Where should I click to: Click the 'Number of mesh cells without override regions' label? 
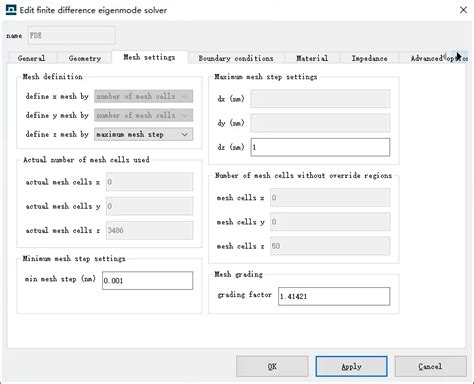(x=303, y=175)
